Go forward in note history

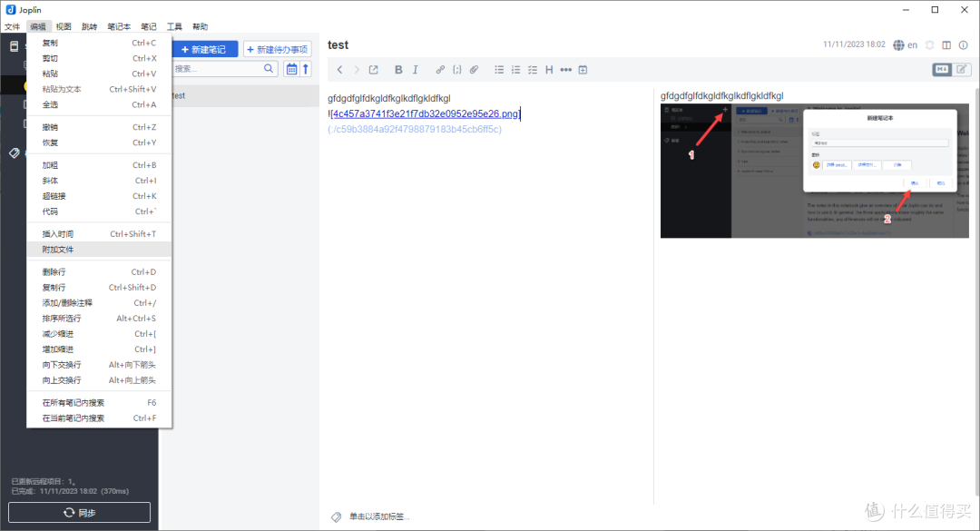[357, 69]
